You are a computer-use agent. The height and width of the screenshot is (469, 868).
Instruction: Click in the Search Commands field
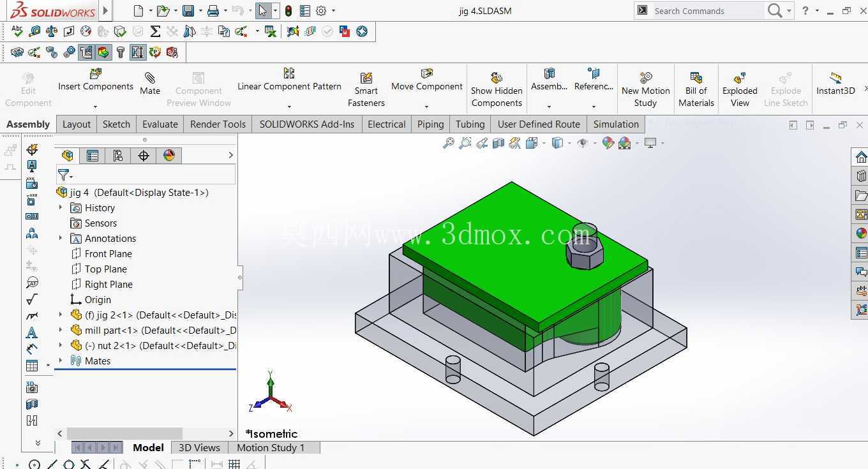pos(707,11)
